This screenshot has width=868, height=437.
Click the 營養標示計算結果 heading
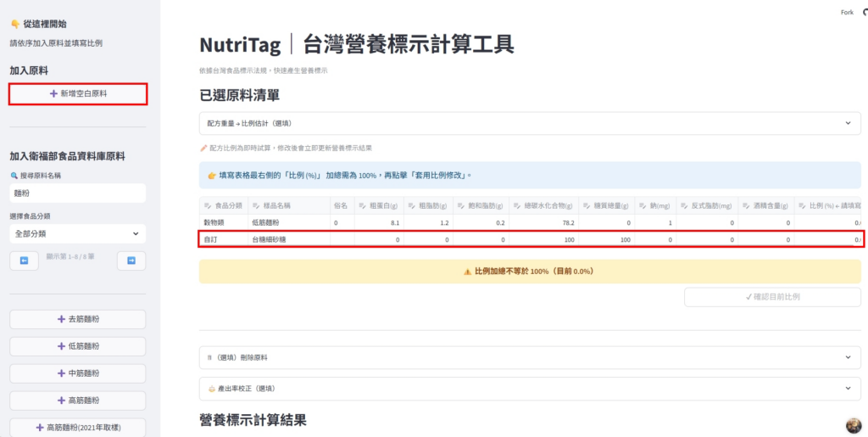pos(253,420)
